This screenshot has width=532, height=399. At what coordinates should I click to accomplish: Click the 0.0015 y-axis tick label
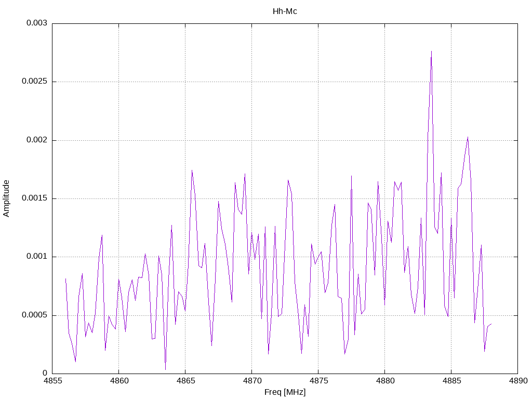point(34,198)
